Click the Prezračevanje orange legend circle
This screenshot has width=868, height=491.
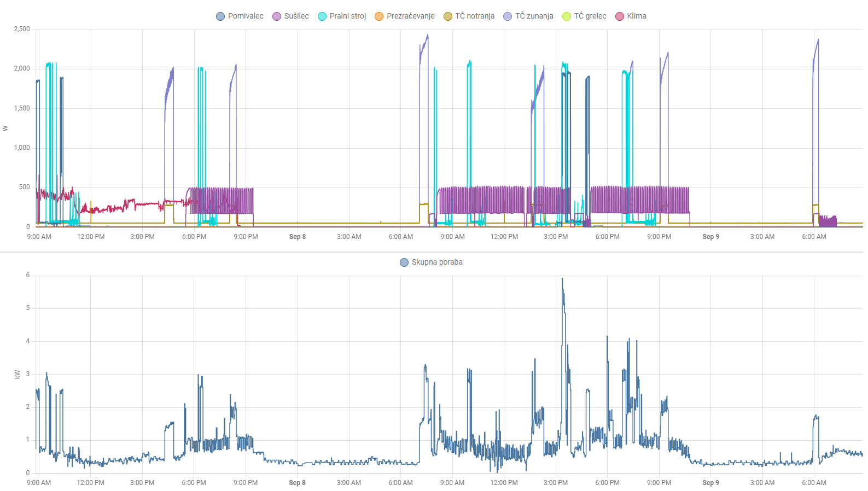(x=379, y=16)
